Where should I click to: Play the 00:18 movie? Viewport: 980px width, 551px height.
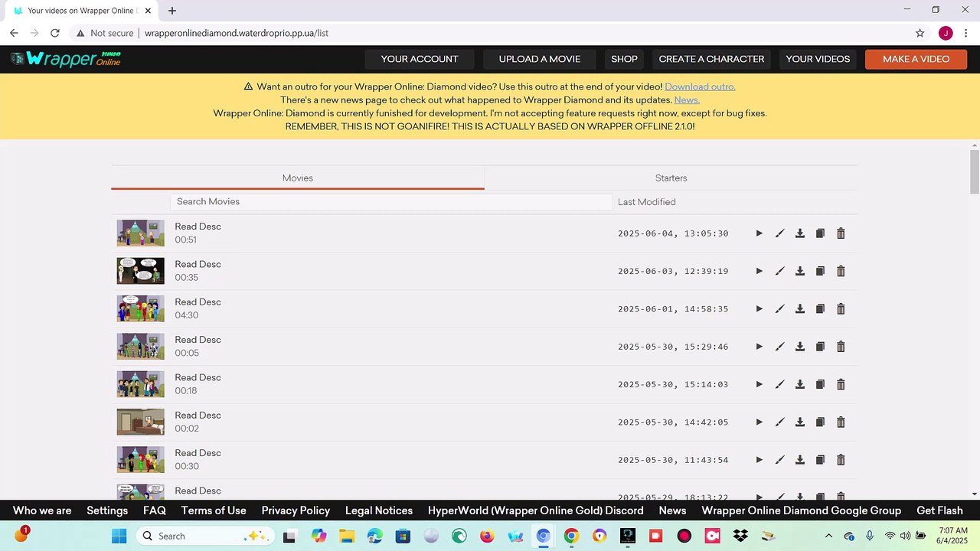click(759, 384)
